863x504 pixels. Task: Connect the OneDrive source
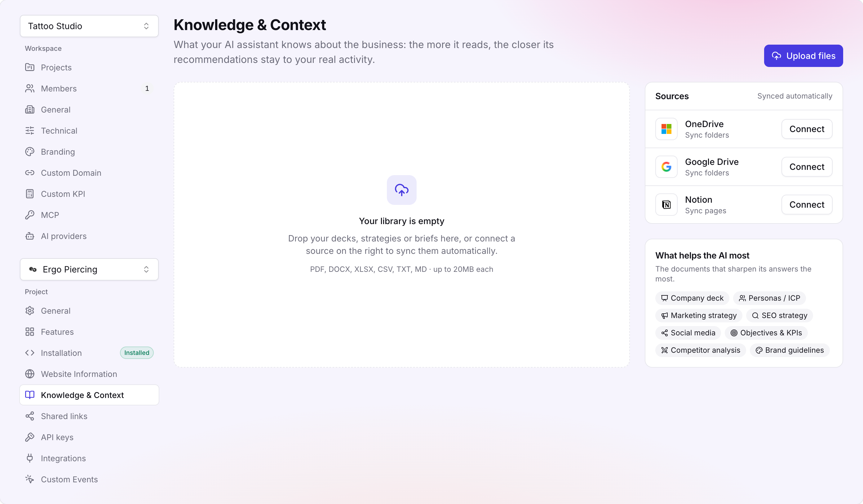point(807,129)
